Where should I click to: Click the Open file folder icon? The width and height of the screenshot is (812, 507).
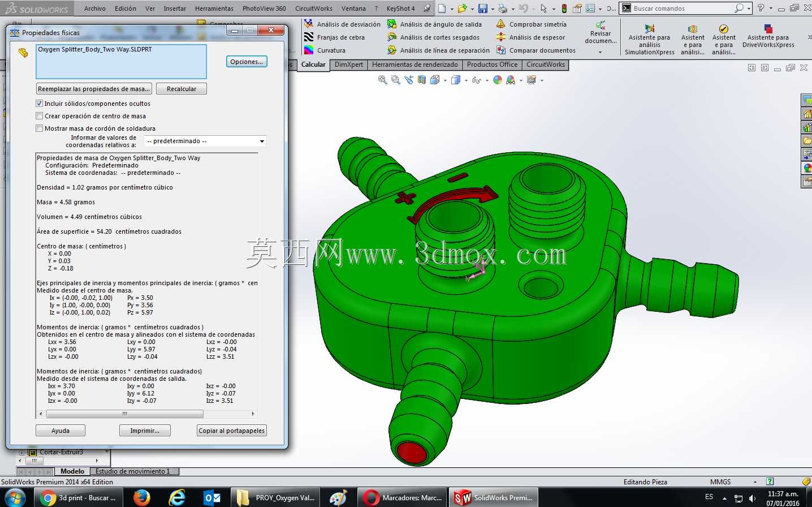click(463, 8)
